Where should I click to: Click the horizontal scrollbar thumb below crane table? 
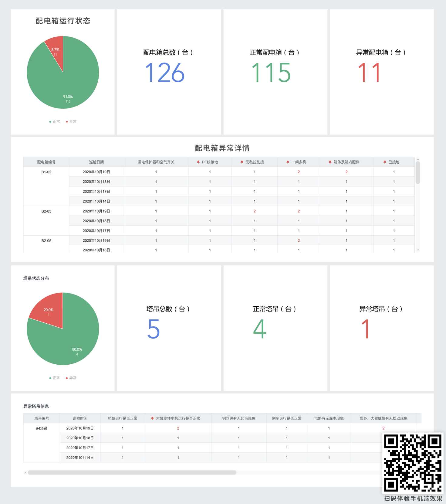point(132,472)
